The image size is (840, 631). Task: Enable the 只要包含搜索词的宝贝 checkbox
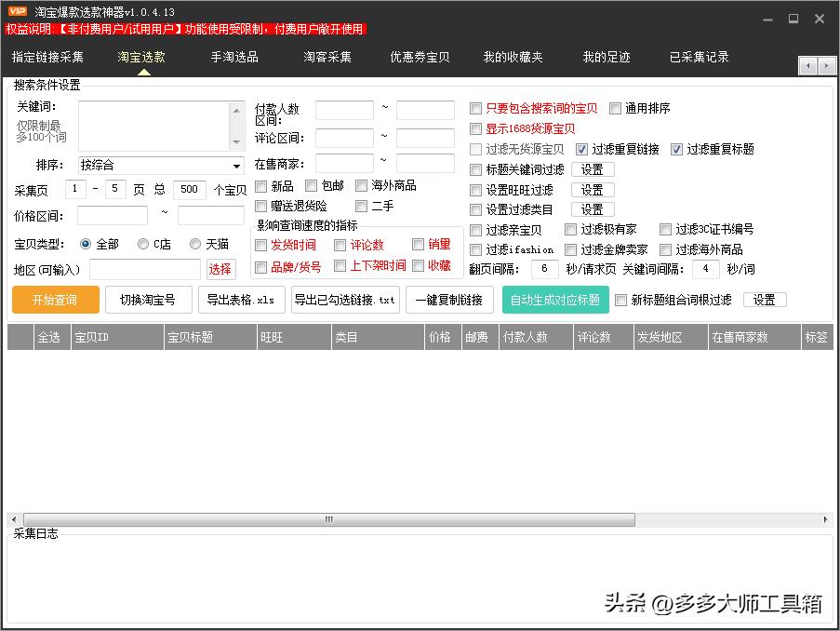475,107
